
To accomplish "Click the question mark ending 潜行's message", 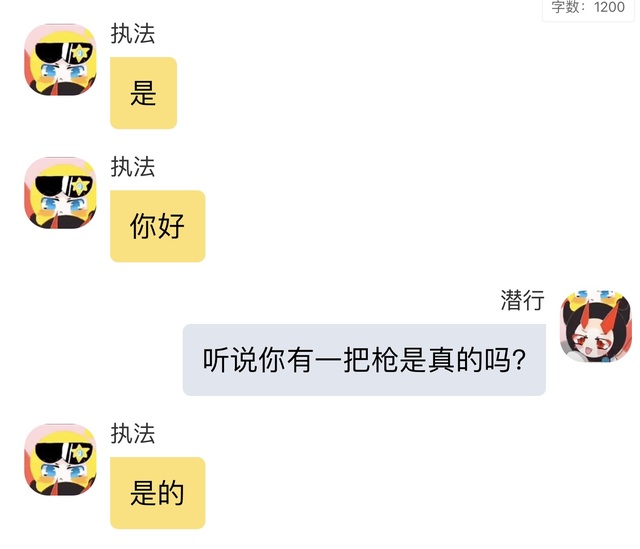I will [x=520, y=360].
